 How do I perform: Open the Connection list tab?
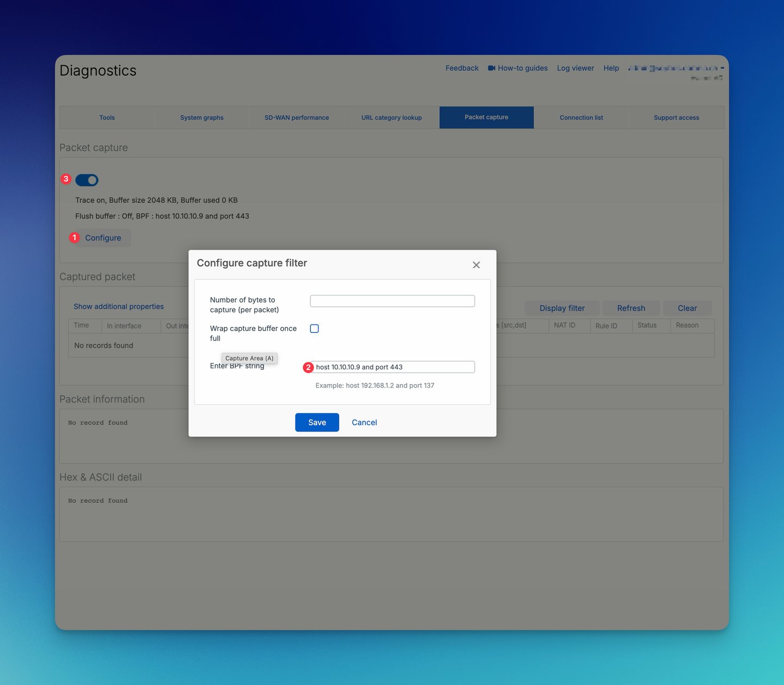[581, 118]
